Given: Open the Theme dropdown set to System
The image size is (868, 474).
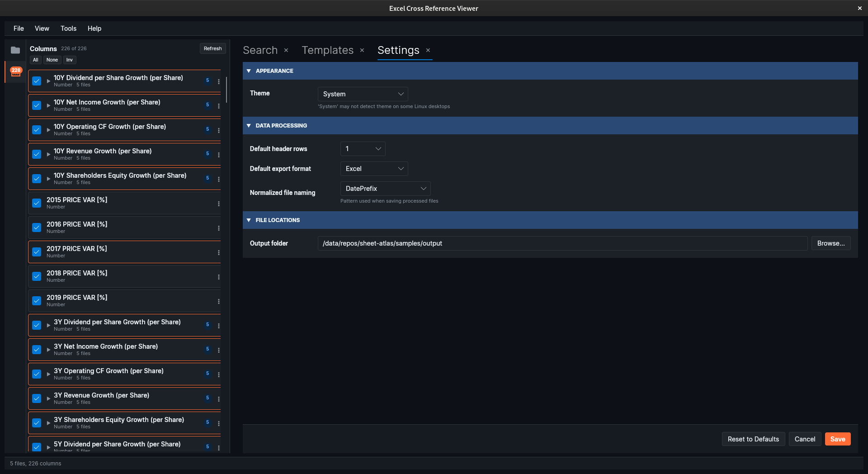Looking at the screenshot, I should click(x=362, y=94).
